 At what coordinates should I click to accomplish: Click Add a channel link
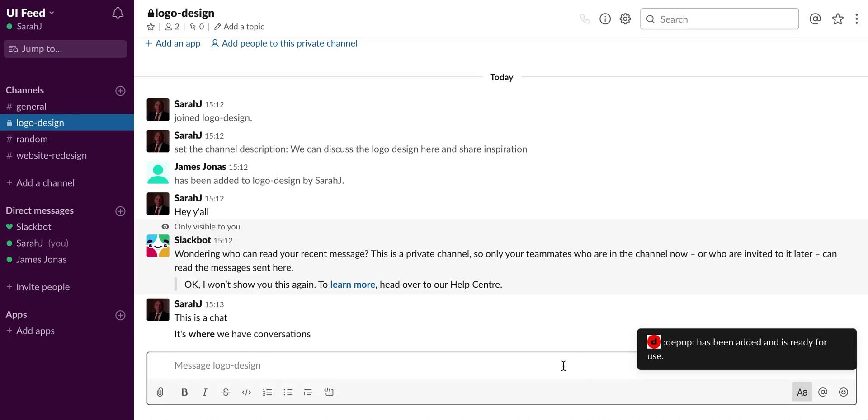(x=40, y=183)
